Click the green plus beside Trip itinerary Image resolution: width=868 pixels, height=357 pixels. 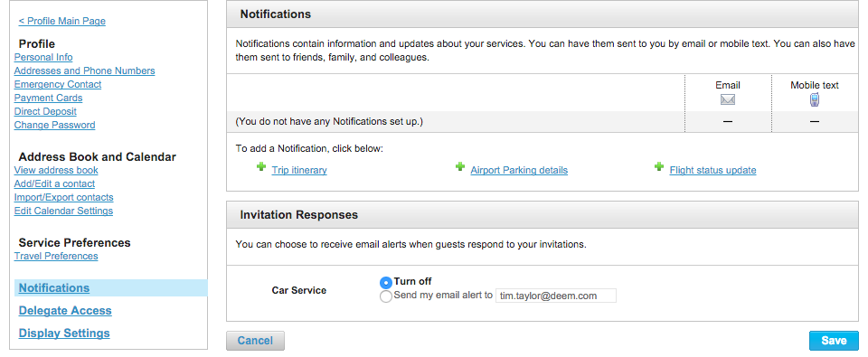[261, 166]
